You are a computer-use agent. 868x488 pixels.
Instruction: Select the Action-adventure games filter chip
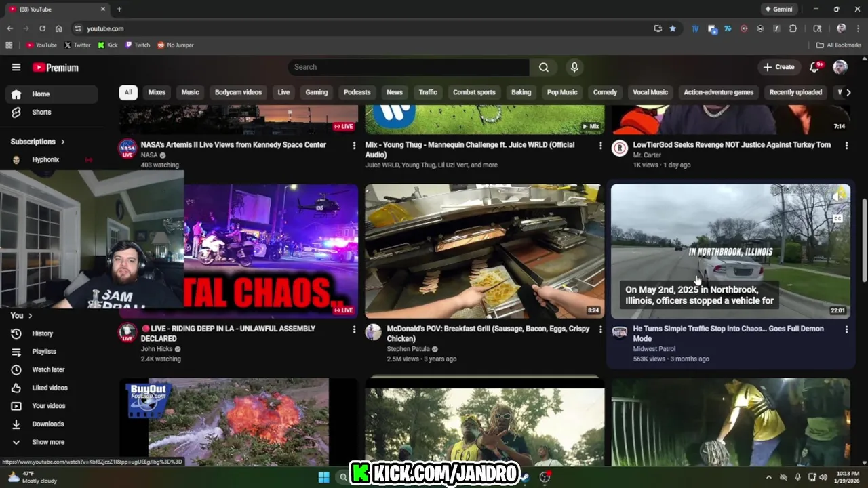pyautogui.click(x=719, y=92)
